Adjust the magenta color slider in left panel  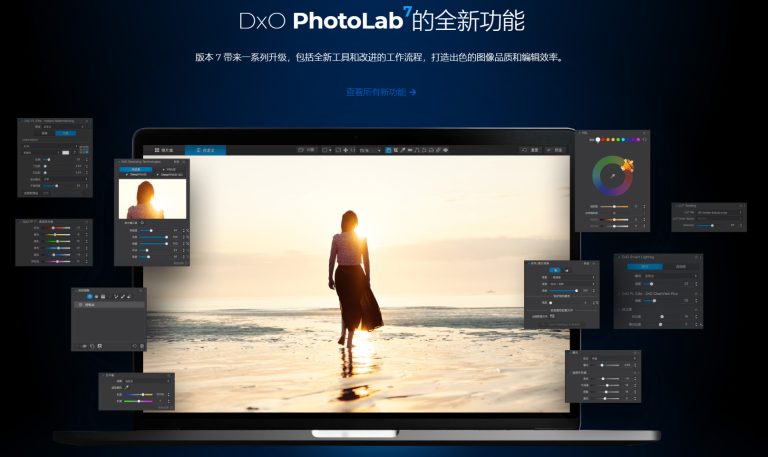pos(57,262)
